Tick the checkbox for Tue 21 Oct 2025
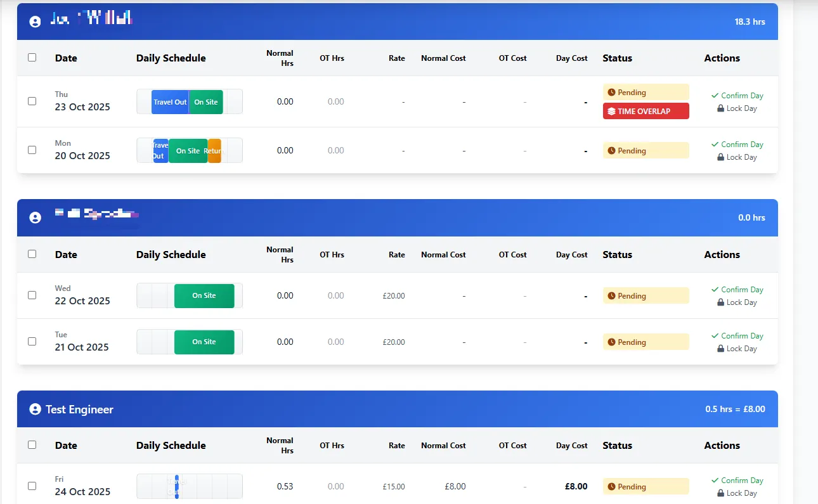The width and height of the screenshot is (818, 504). point(32,341)
